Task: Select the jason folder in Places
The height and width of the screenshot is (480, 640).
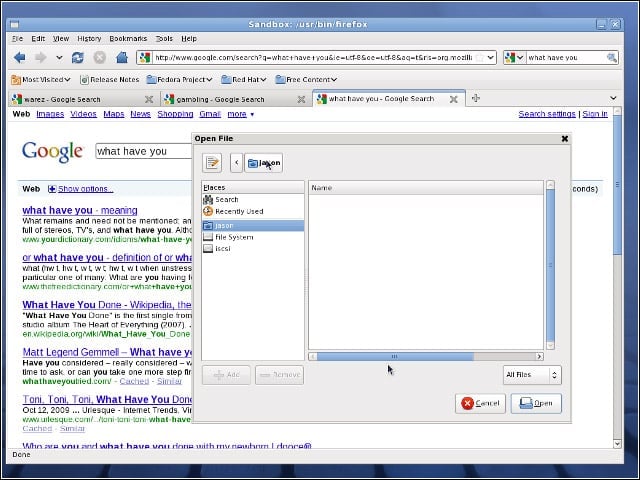Action: [253, 226]
